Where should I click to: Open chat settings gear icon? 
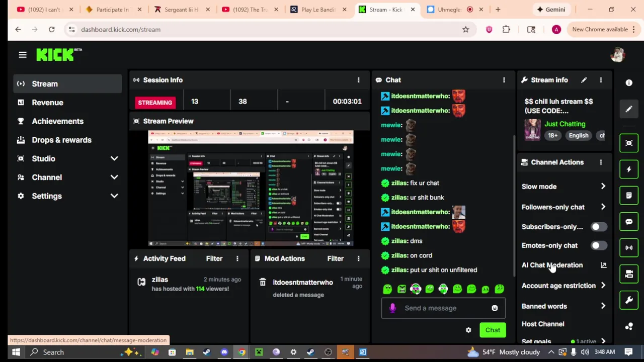click(x=468, y=330)
